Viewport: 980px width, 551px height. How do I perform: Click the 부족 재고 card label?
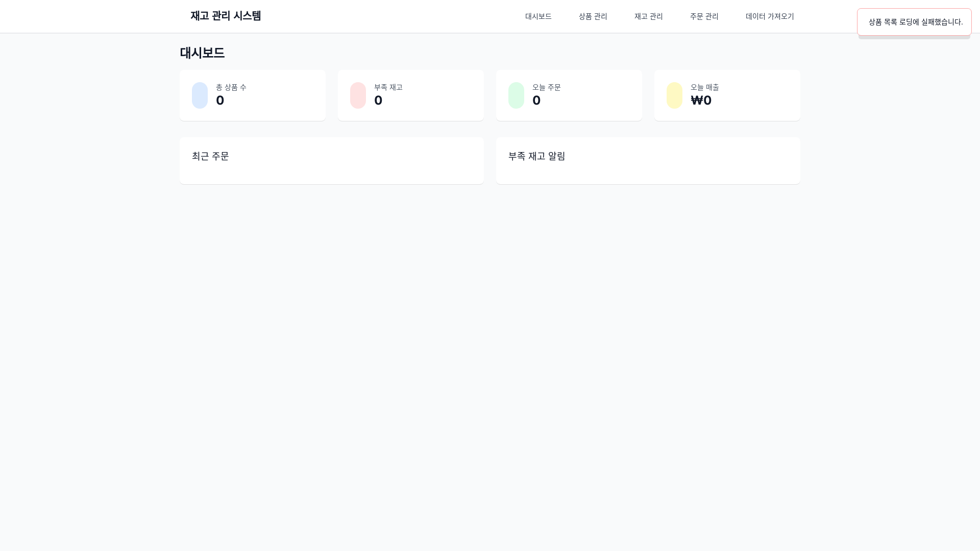point(388,87)
